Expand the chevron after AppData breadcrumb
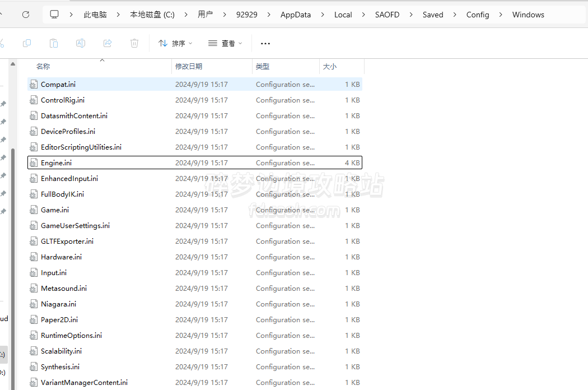 (323, 15)
